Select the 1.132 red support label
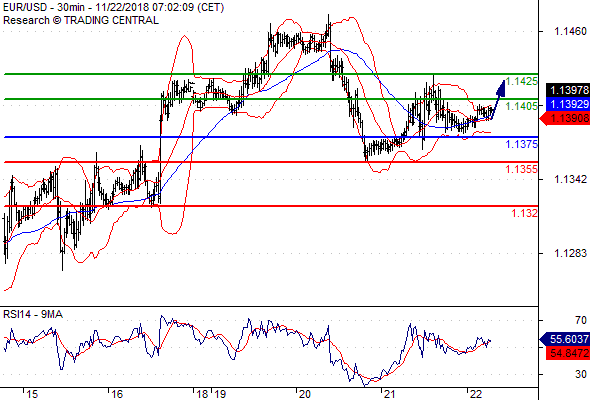590x400 pixels. [x=525, y=213]
